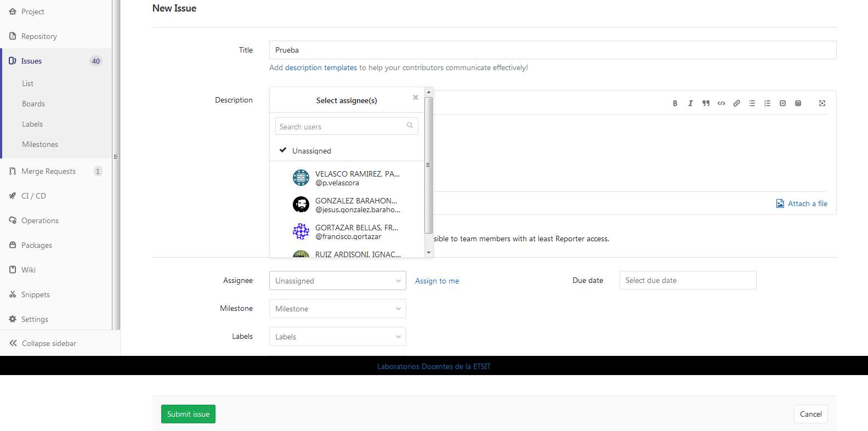This screenshot has height=431, width=868.
Task: Click the assignee list scrollbar
Action: pos(428,165)
